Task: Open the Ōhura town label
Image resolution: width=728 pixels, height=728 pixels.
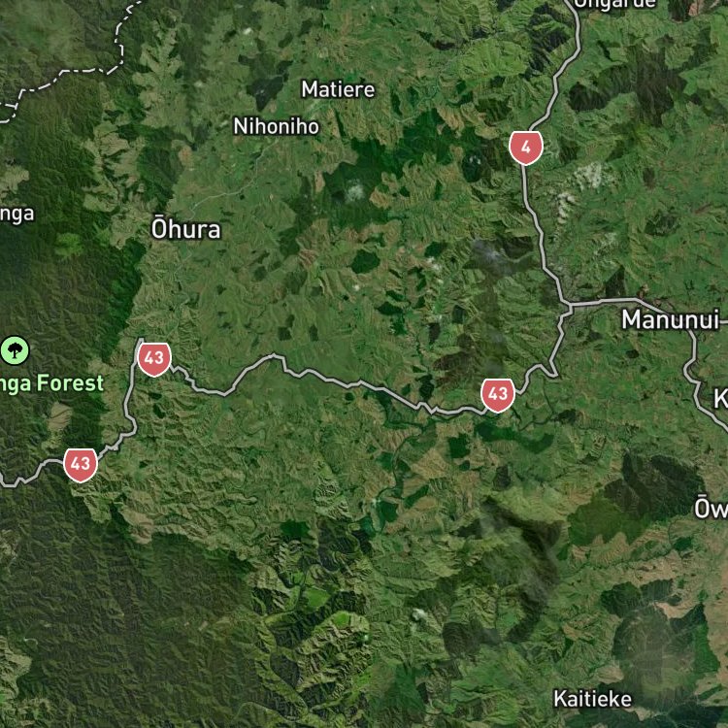Action: coord(185,228)
